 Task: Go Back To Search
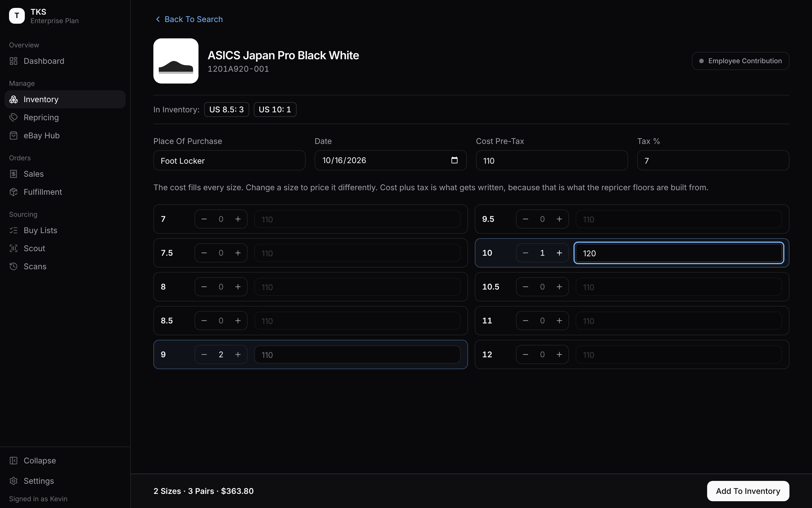189,19
